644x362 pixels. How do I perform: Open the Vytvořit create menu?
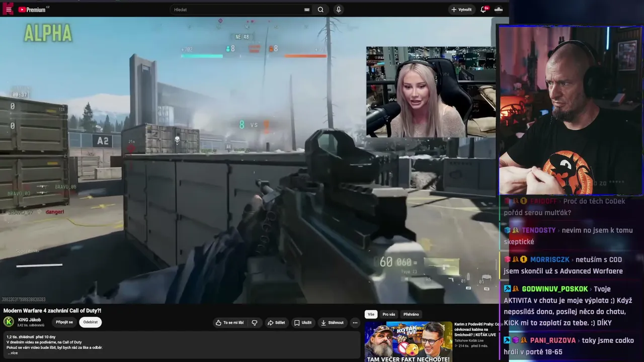click(461, 10)
